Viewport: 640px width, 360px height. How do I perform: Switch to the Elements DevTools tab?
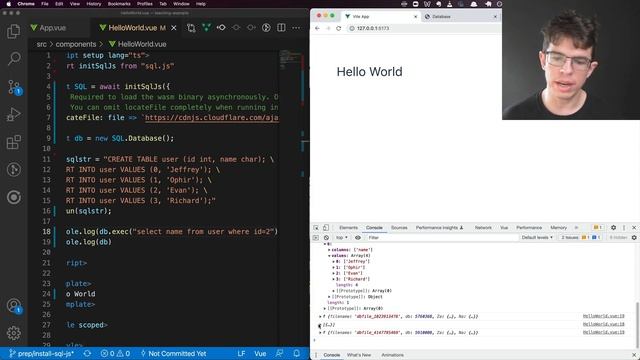(x=348, y=227)
